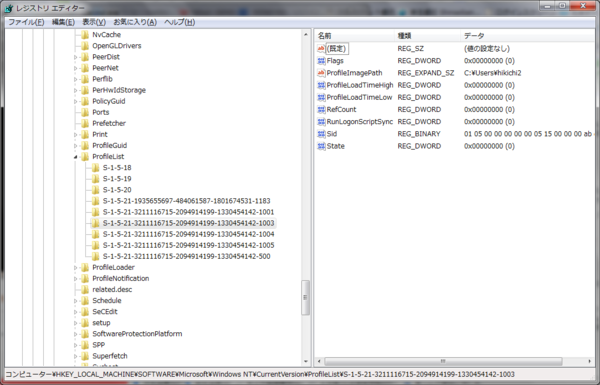The width and height of the screenshot is (600, 385).
Task: Click folder icon of the SID ending in 1183
Action: [x=95, y=201]
